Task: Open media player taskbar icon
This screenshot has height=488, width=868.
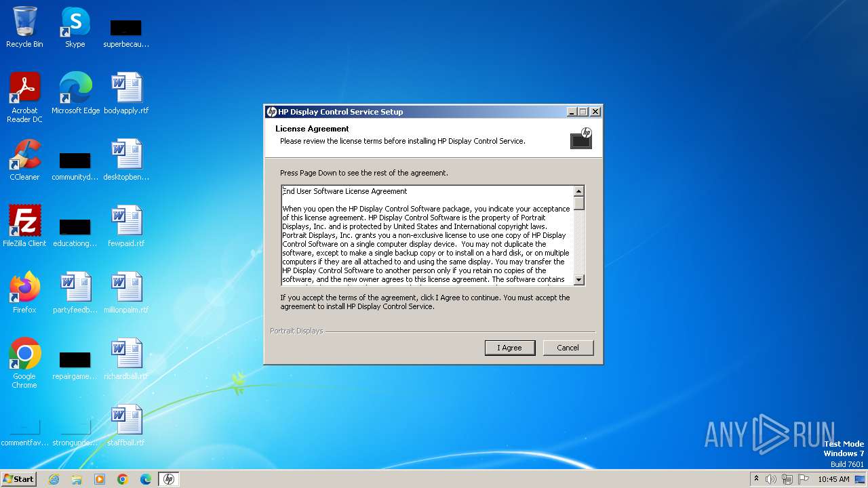Action: 100,479
